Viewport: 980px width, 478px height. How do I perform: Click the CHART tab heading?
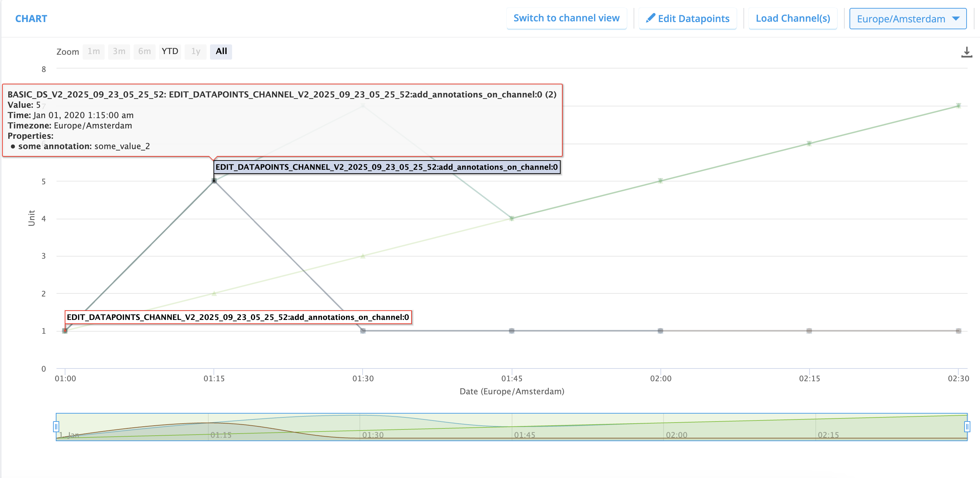pyautogui.click(x=31, y=19)
